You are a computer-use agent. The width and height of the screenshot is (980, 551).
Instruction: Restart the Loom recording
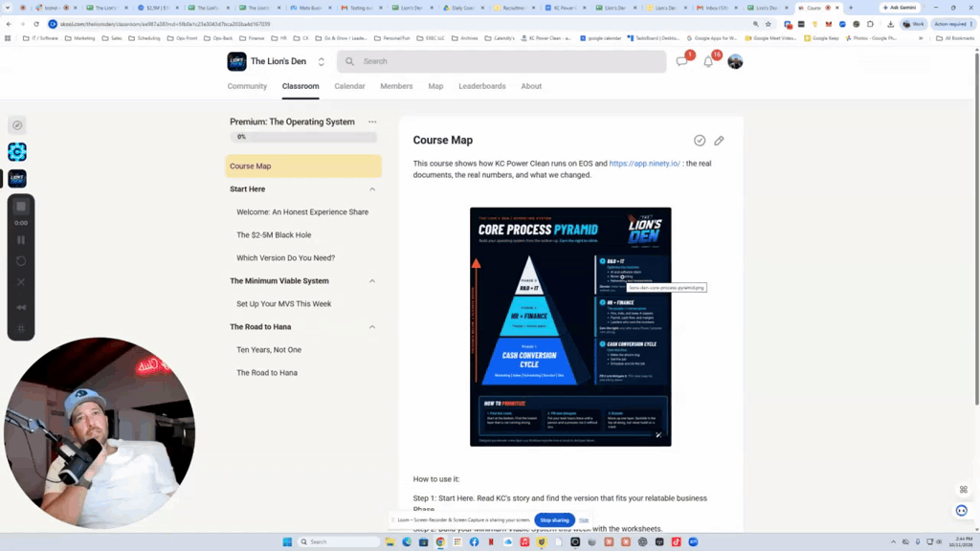point(21,261)
